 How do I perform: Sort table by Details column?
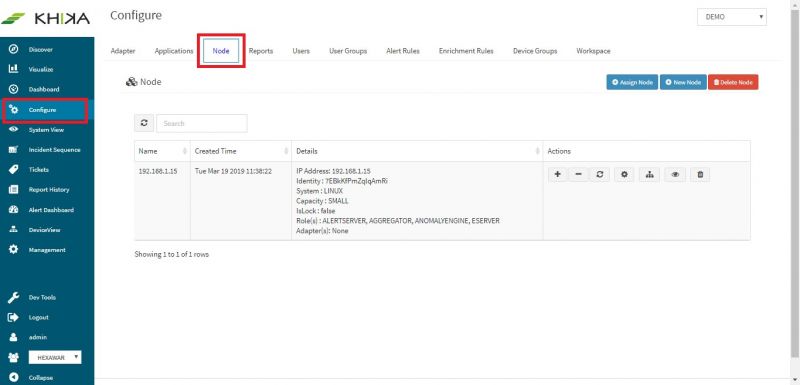[x=417, y=151]
